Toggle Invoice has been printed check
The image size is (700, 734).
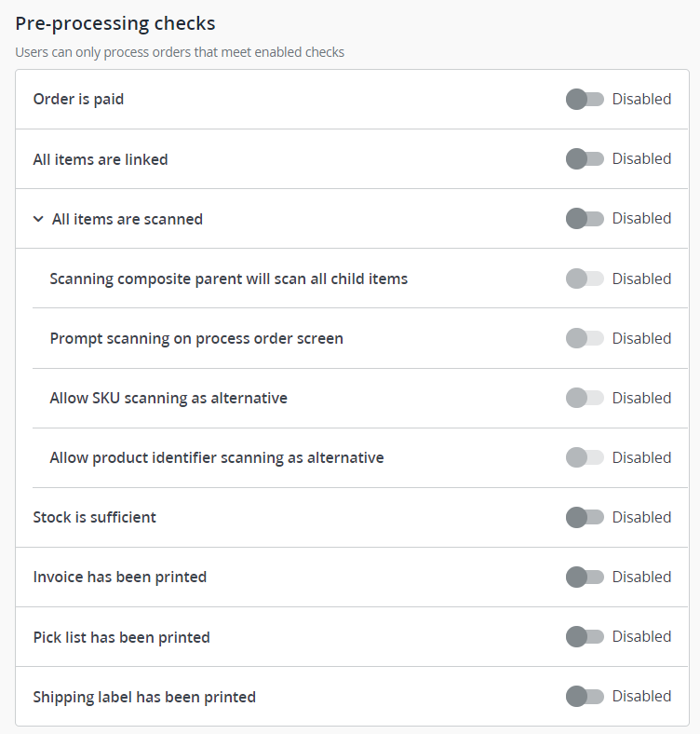click(x=585, y=577)
